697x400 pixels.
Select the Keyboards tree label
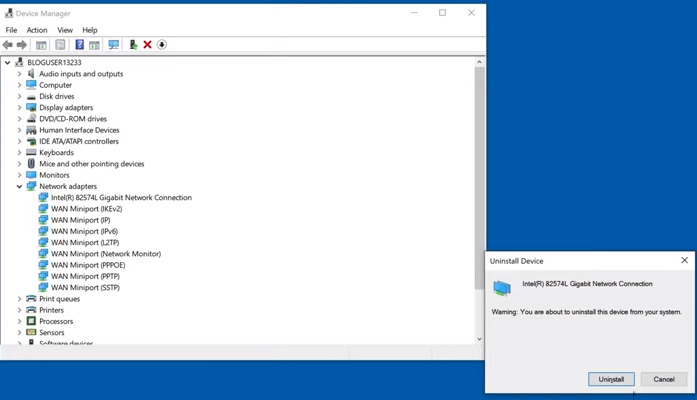[56, 152]
